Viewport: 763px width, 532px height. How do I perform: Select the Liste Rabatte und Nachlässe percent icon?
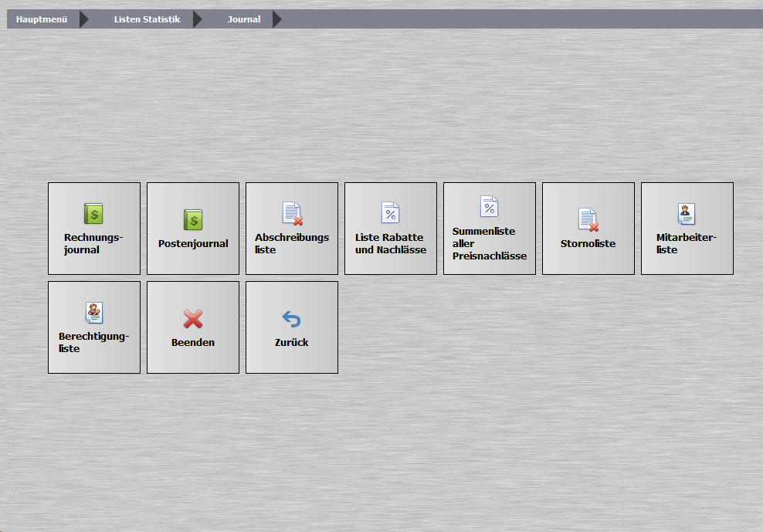[390, 212]
